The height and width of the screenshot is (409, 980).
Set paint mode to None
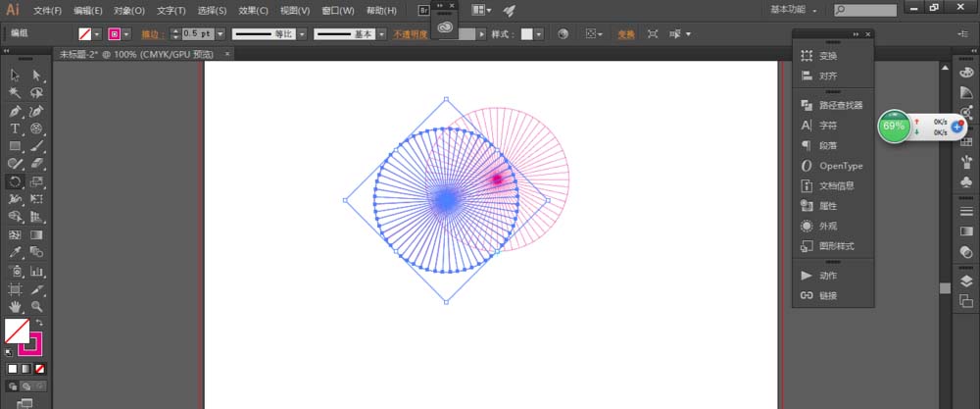(x=40, y=369)
